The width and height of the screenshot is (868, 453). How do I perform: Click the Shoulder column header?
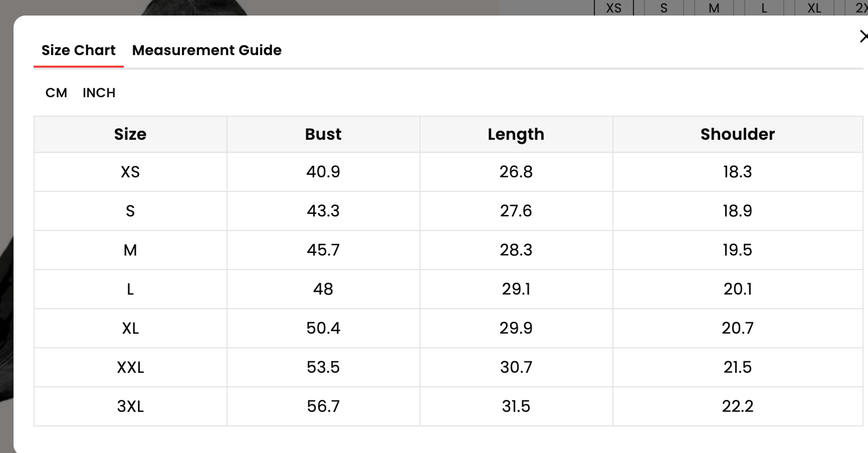(x=737, y=134)
